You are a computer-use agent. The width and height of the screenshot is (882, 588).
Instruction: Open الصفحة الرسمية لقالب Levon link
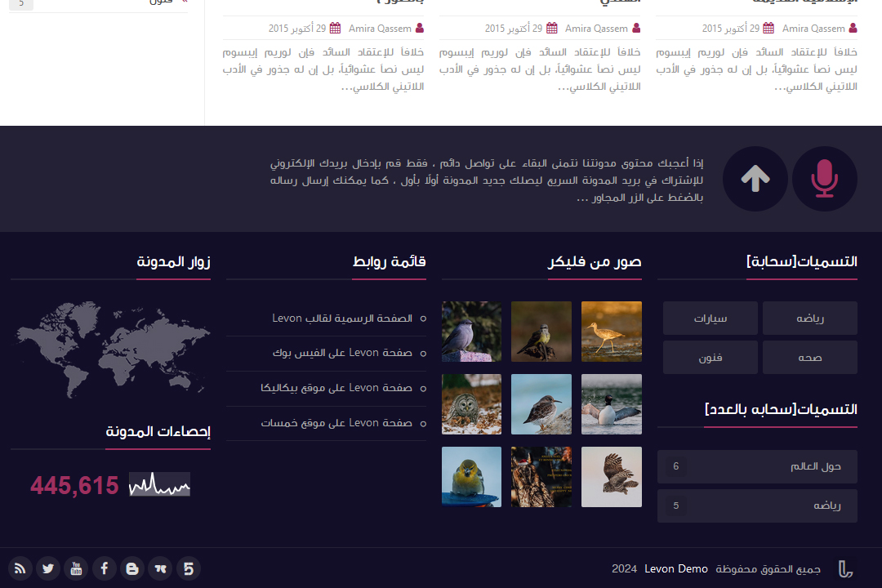pos(342,318)
